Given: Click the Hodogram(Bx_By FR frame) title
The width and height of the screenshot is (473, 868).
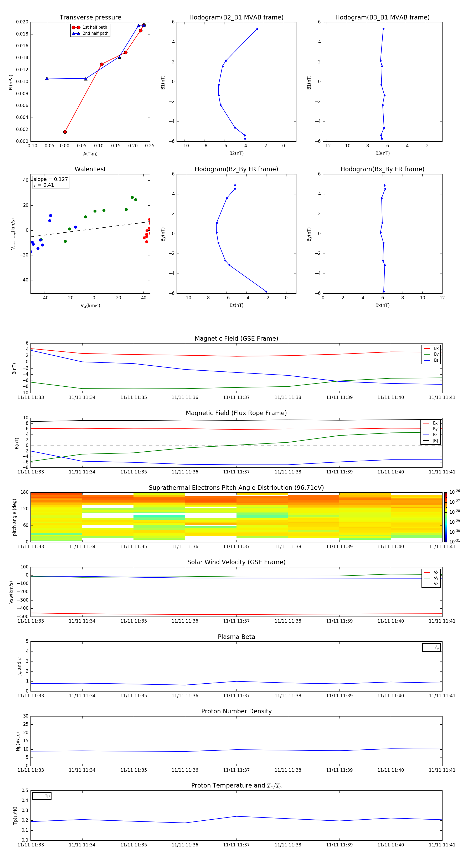Looking at the screenshot, I should [x=382, y=169].
